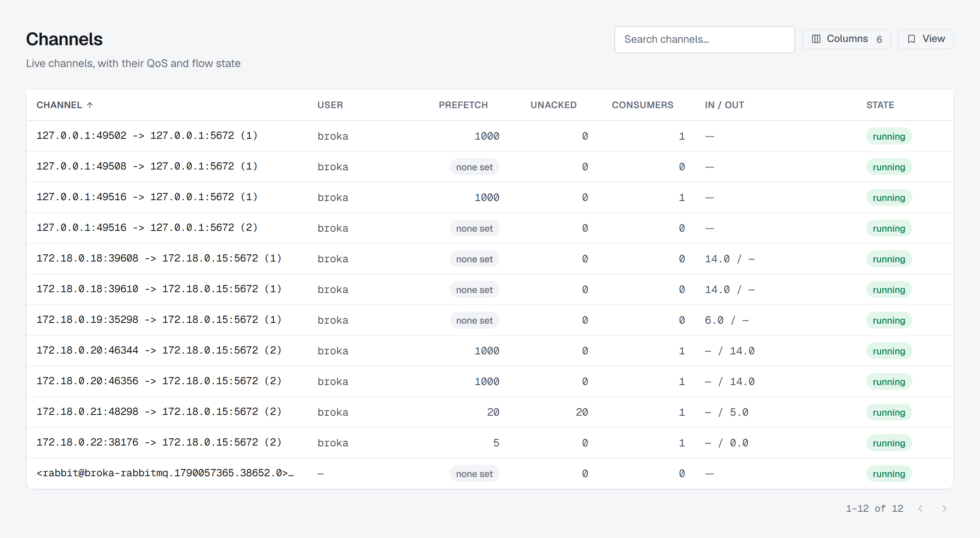Screen dimensions: 980x538
Task: Sort by the USER column header
Action: pos(330,105)
